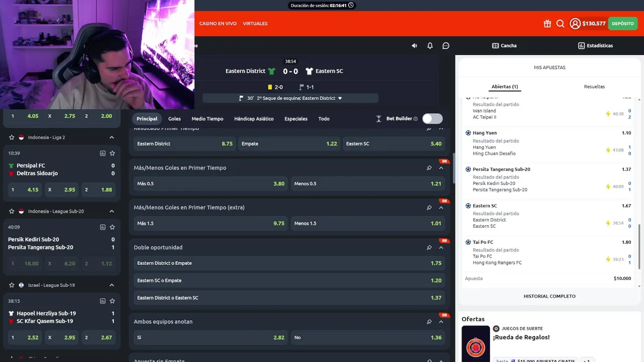Select Eastern District o Empate 1.75
Screen dimensions: 644x362
pos(289,263)
